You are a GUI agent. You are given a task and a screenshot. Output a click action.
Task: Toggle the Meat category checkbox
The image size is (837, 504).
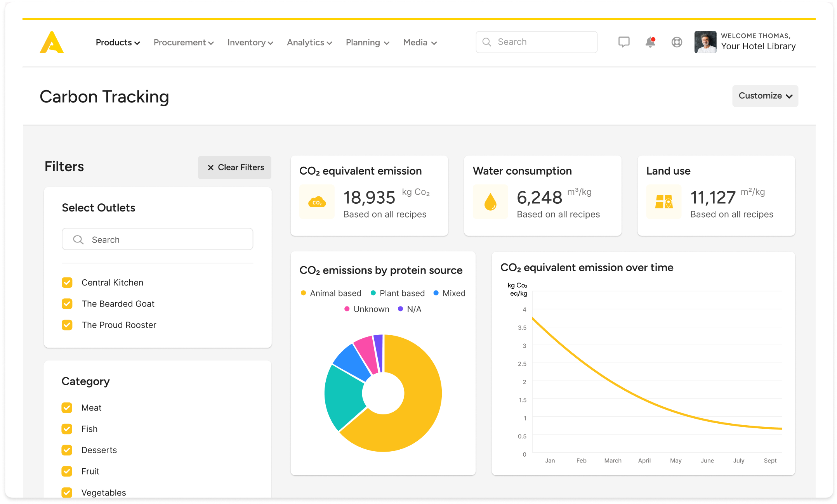pyautogui.click(x=67, y=408)
